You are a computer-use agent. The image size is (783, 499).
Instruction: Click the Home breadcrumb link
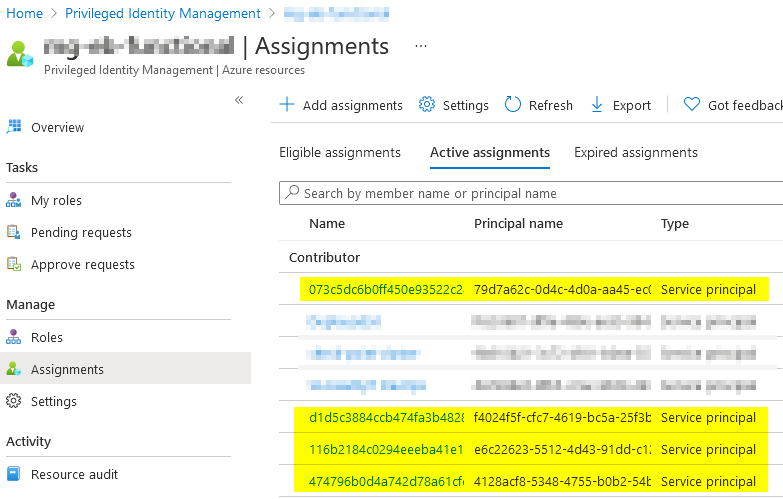click(x=24, y=13)
